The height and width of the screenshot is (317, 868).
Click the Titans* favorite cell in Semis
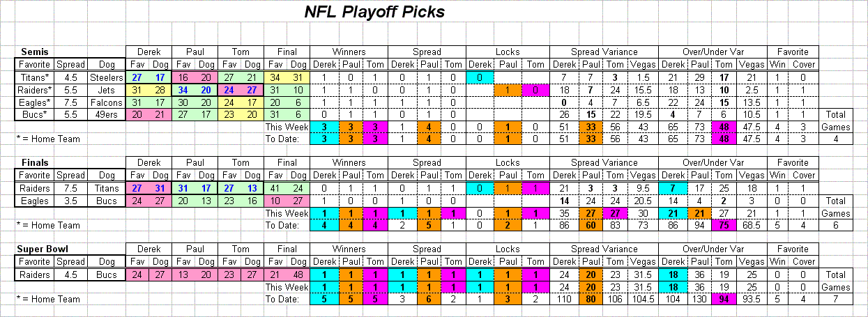tap(36, 77)
